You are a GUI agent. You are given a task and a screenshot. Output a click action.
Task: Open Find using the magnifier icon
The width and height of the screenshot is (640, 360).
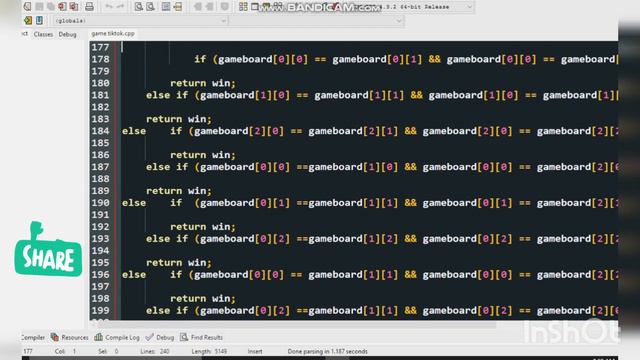(139, 7)
